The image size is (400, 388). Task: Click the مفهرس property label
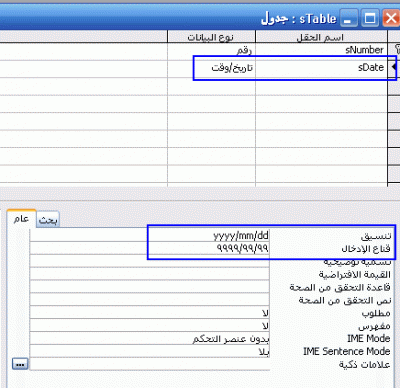coord(374,326)
